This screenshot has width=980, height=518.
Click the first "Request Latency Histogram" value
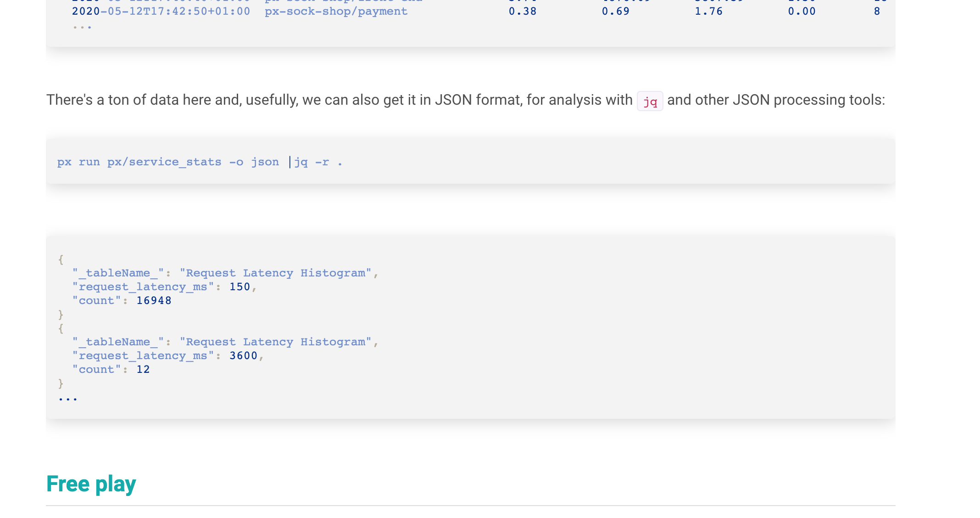point(275,273)
